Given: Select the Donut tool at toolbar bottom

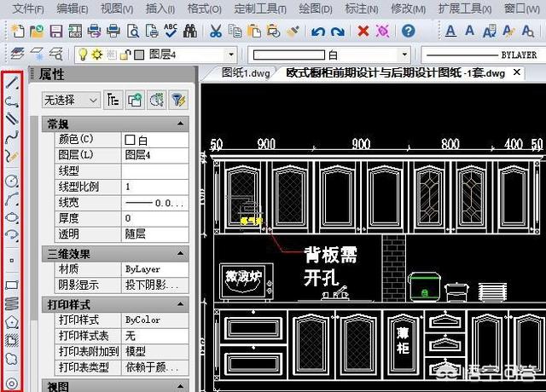Looking at the screenshot, I should (x=12, y=383).
